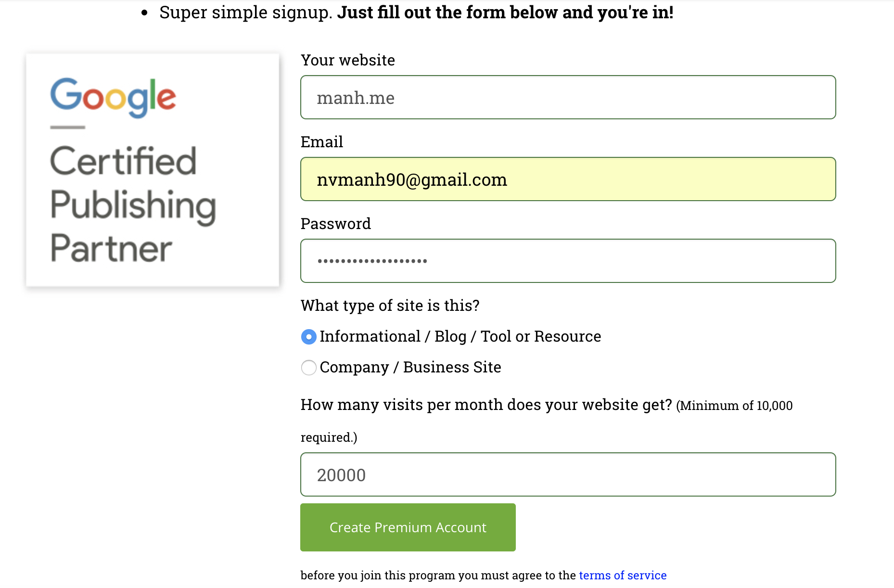894x588 pixels.
Task: Focus the Your website field showing manh.me
Action: (x=568, y=97)
